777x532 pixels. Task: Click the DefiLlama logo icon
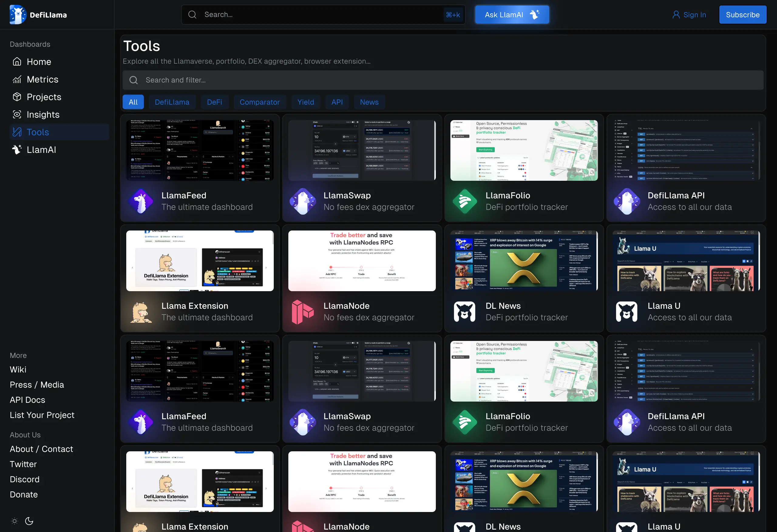click(18, 15)
